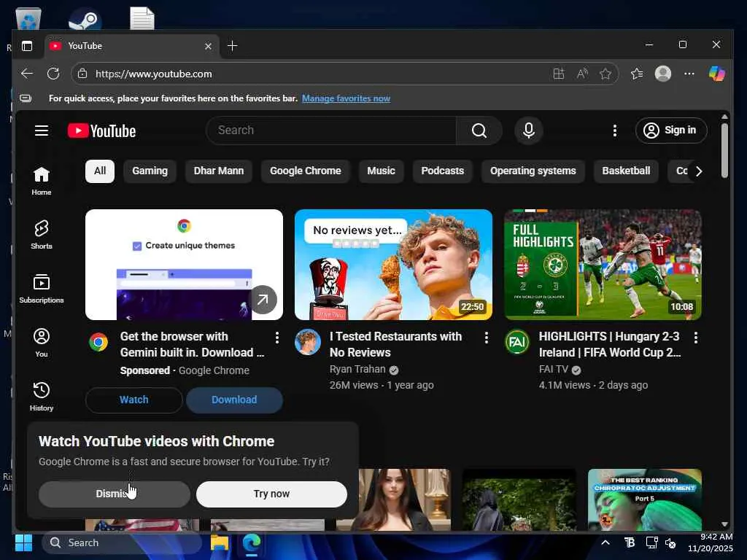Select the Basketball filter chip
This screenshot has width=747, height=560.
(626, 171)
